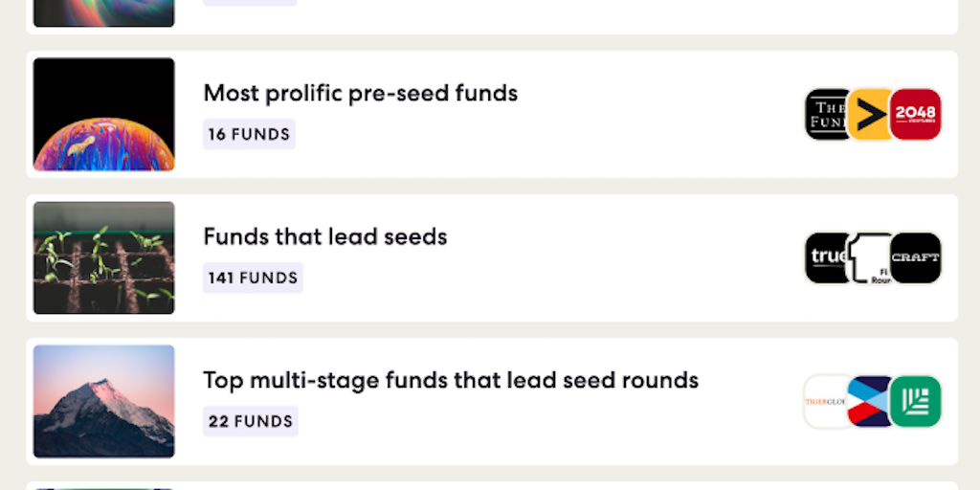Click the '141 FUNDS' badge
The width and height of the screenshot is (980, 490).
tap(253, 278)
